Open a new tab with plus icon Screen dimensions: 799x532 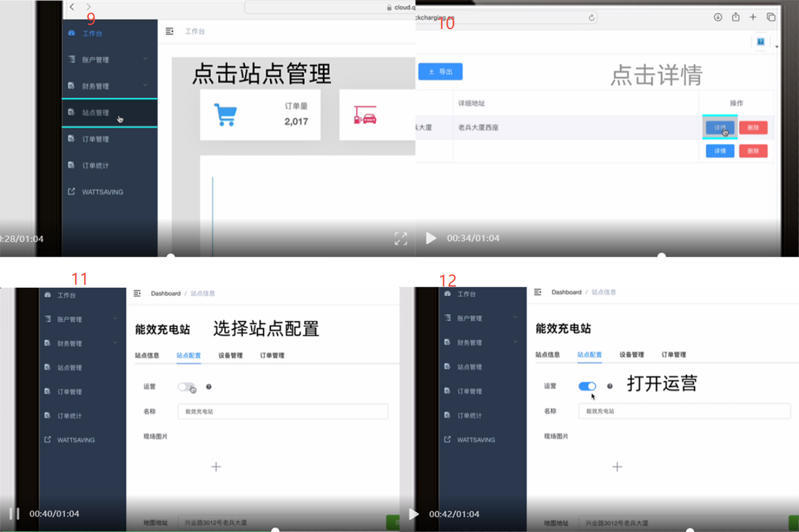pyautogui.click(x=753, y=17)
